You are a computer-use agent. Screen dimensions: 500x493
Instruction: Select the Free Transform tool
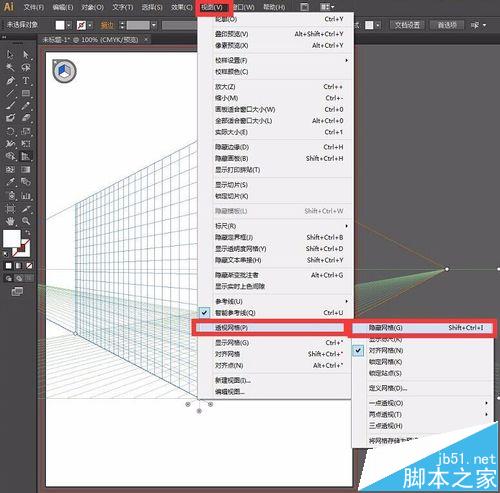(26, 144)
